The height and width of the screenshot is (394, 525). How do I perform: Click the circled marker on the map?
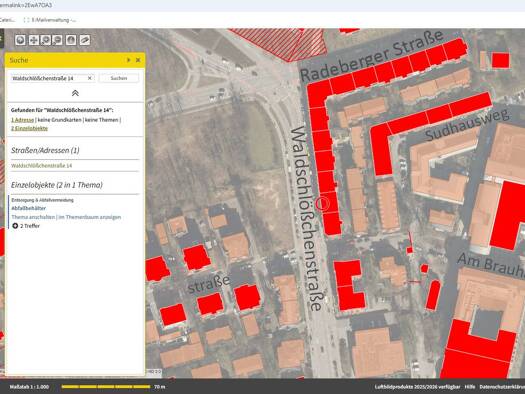point(323,204)
